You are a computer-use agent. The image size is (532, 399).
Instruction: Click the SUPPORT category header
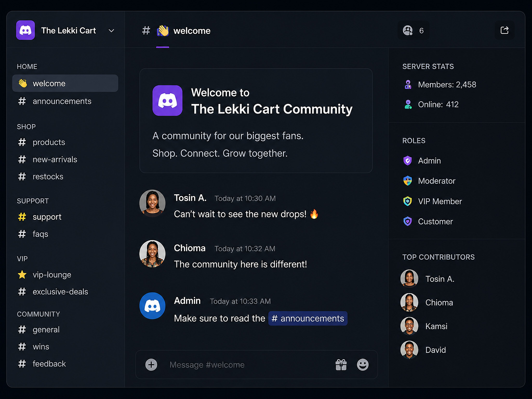pos(33,201)
